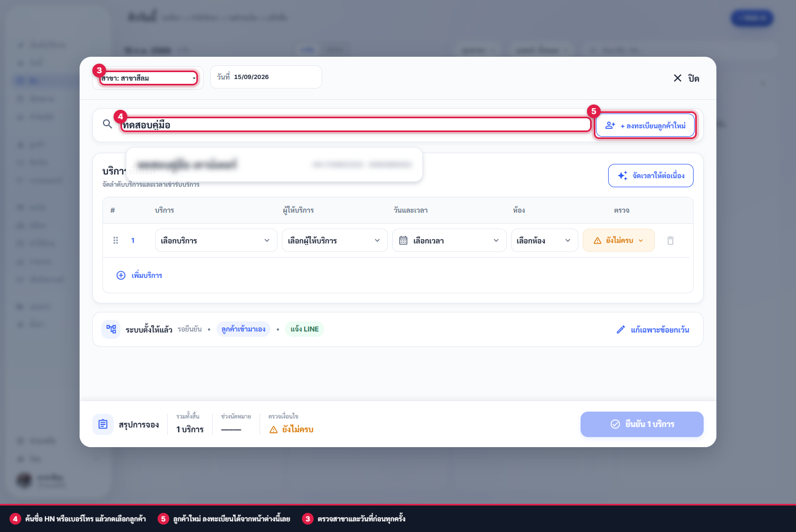Viewport: 796px width, 532px height.
Task: Open the สาขา: สาขาสีลม branch dropdown
Action: coord(149,78)
